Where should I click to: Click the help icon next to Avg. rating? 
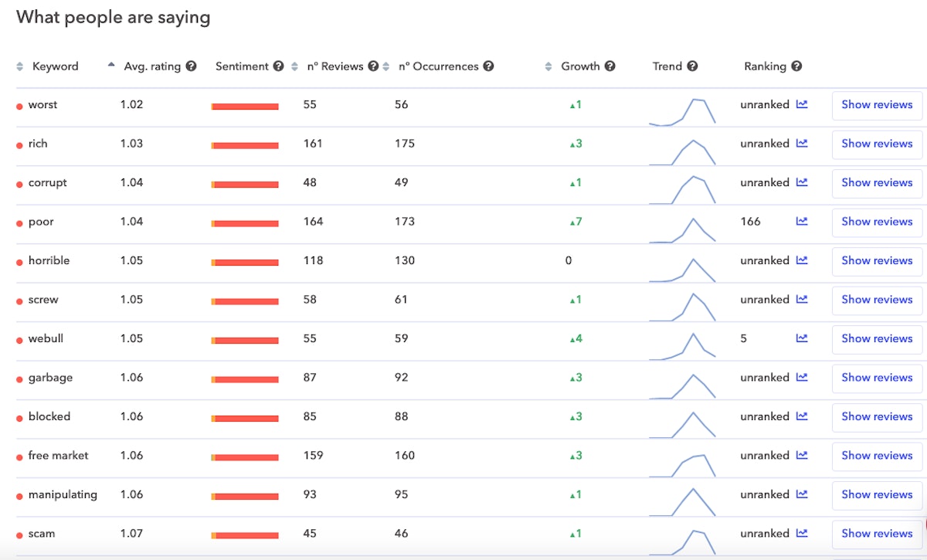pos(191,66)
